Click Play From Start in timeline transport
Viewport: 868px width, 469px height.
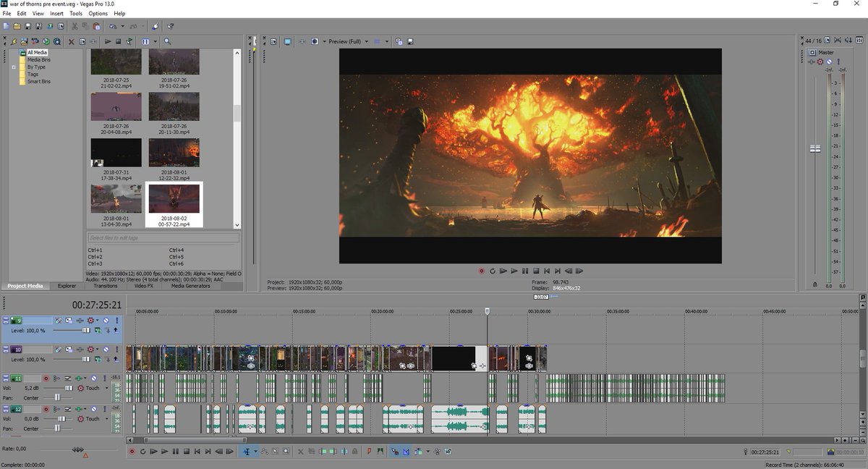pyautogui.click(x=153, y=452)
